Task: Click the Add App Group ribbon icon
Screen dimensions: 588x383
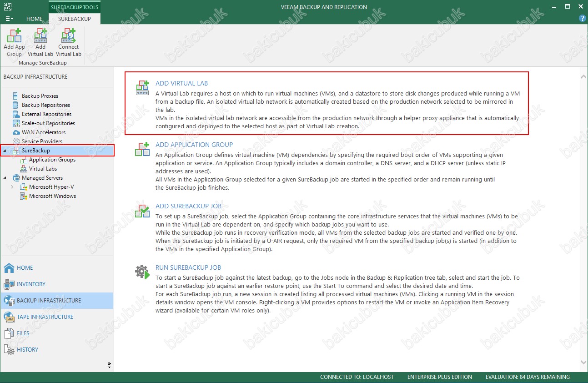Action: [x=14, y=43]
